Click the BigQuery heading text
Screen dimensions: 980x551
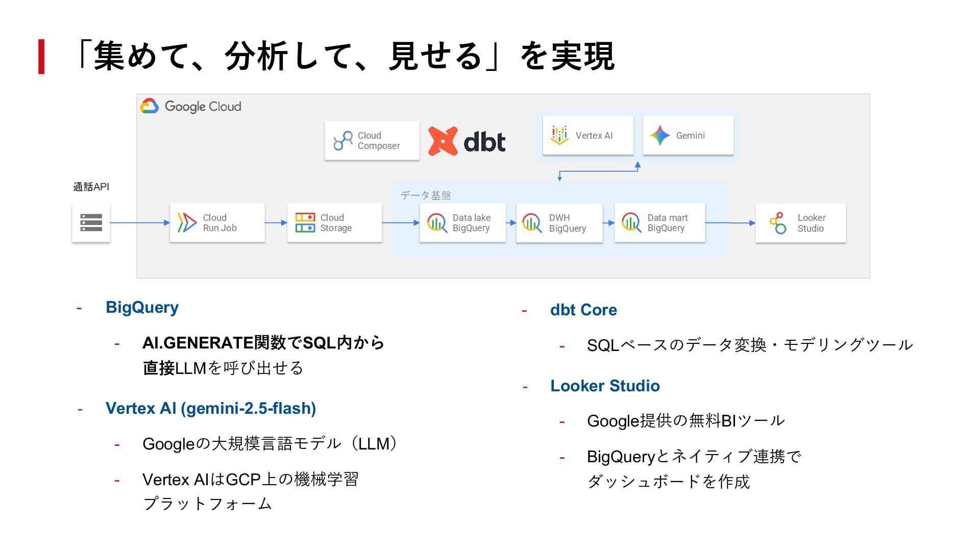[142, 308]
